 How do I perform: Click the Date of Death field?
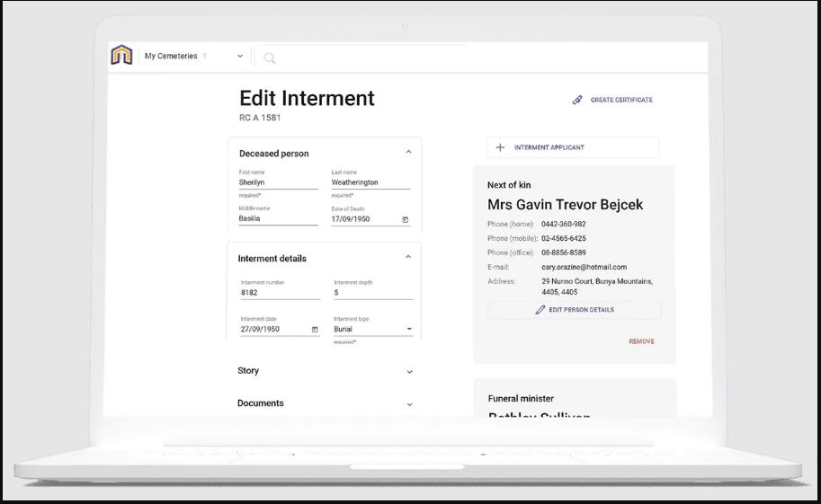click(x=370, y=219)
